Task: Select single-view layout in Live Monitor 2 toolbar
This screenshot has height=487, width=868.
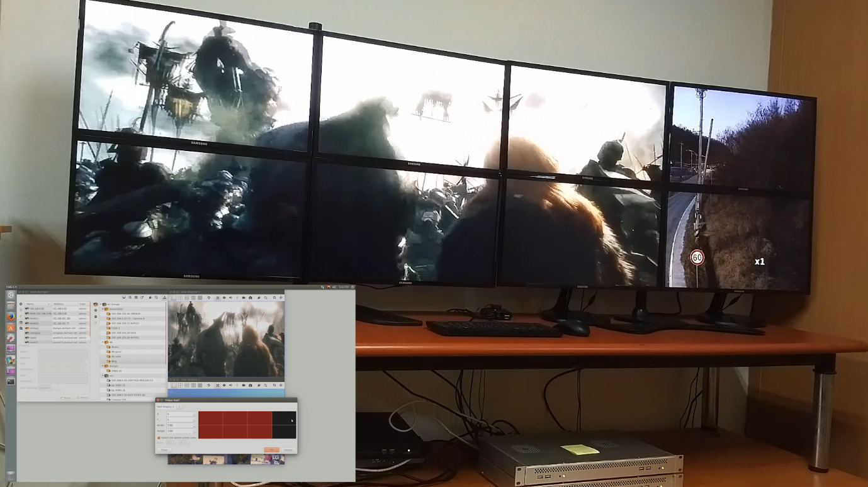Action: tap(174, 385)
